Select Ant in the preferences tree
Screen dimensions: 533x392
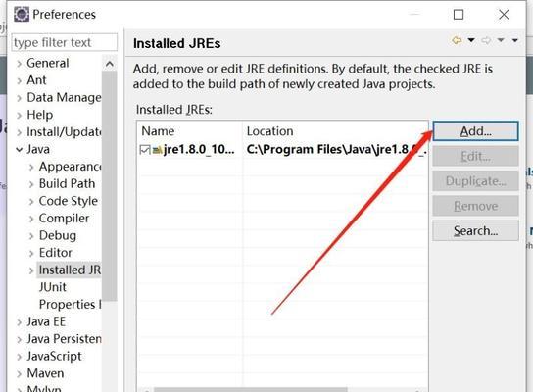coord(36,80)
